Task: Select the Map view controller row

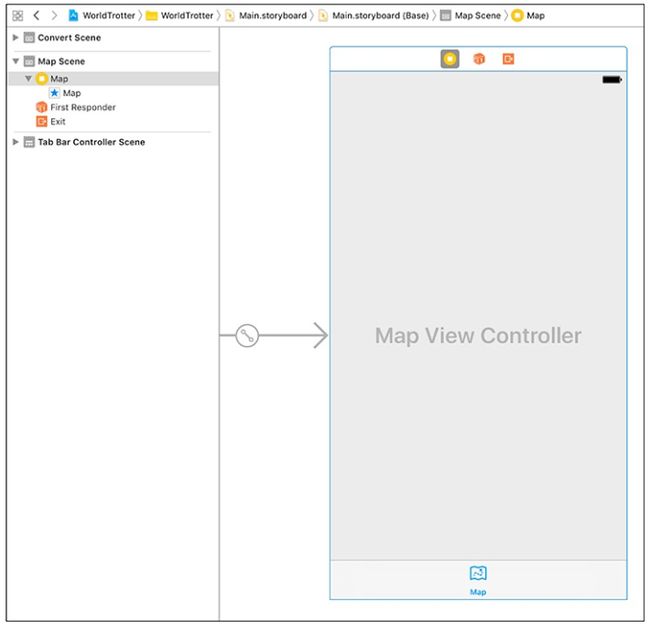Action: point(114,79)
